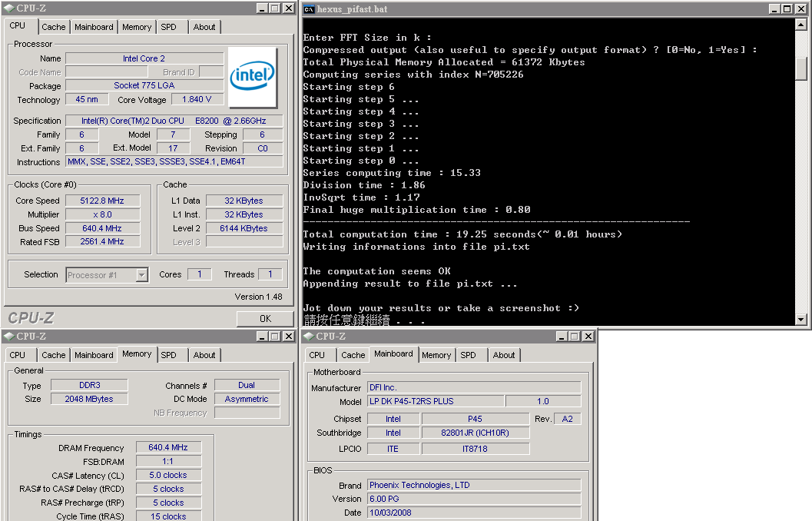
Task: Open the About tab in the top CPU-Z window
Action: tap(204, 27)
